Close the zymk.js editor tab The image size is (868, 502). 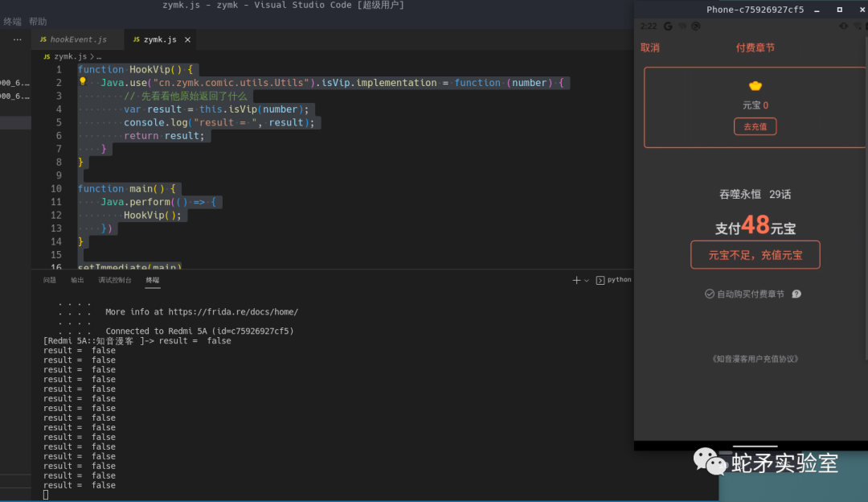187,40
